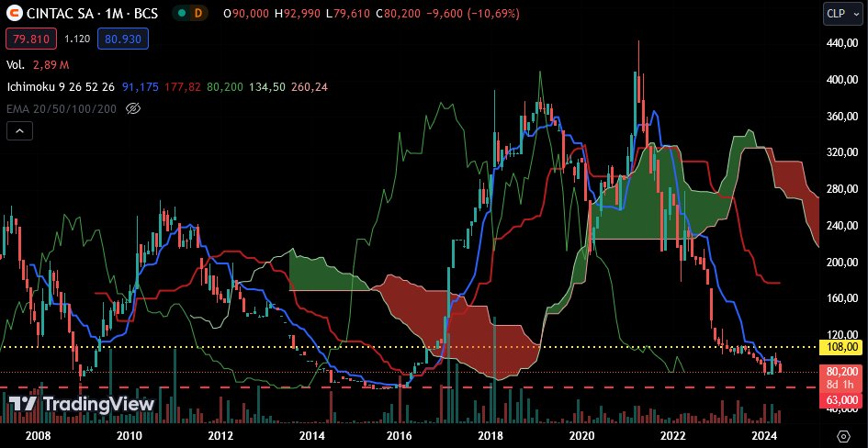This screenshot has height=448, width=868.
Task: Click the 63,000 red price line label
Action: 840,399
